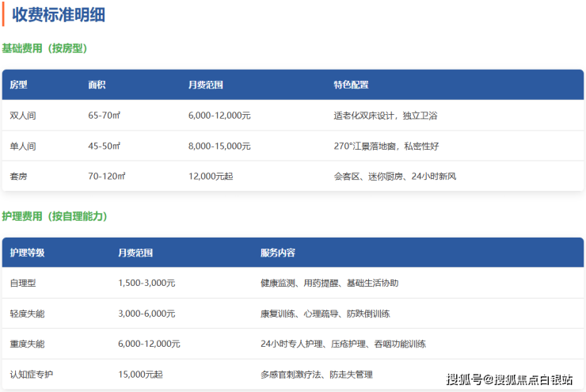Viewport: 586px width, 392px height.
Task: Select the 轻度失能 row label
Action: [x=27, y=314]
